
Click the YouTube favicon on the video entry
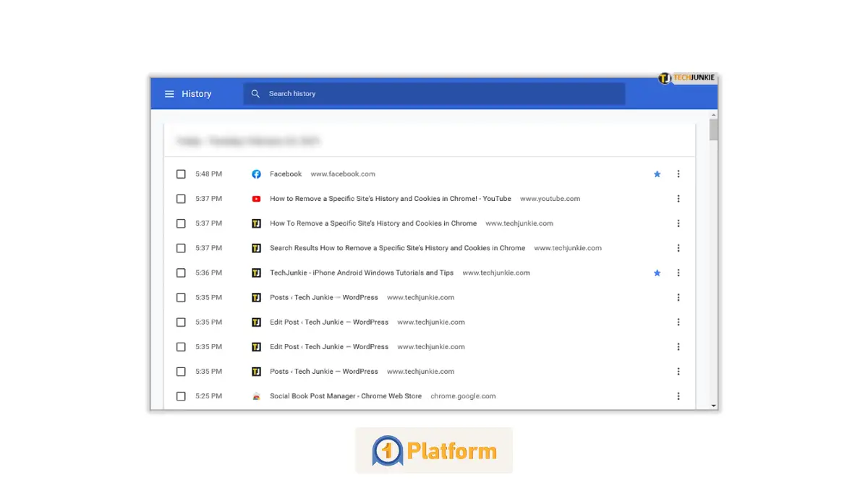tap(256, 198)
